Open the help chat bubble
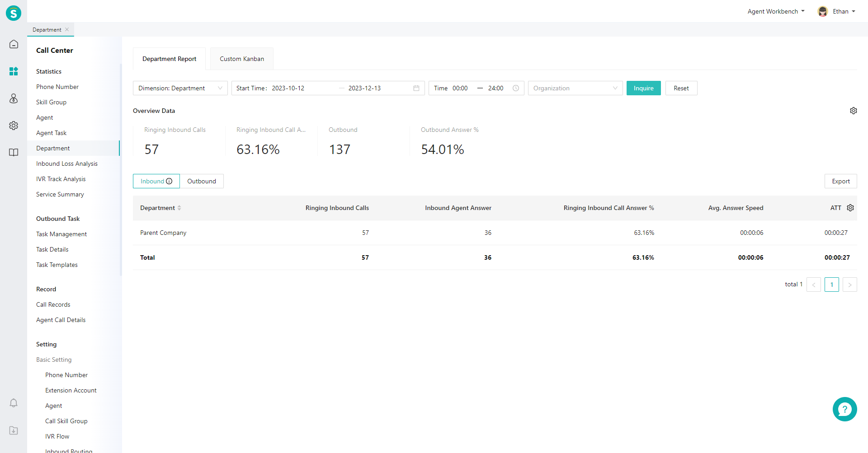The image size is (868, 453). [844, 409]
